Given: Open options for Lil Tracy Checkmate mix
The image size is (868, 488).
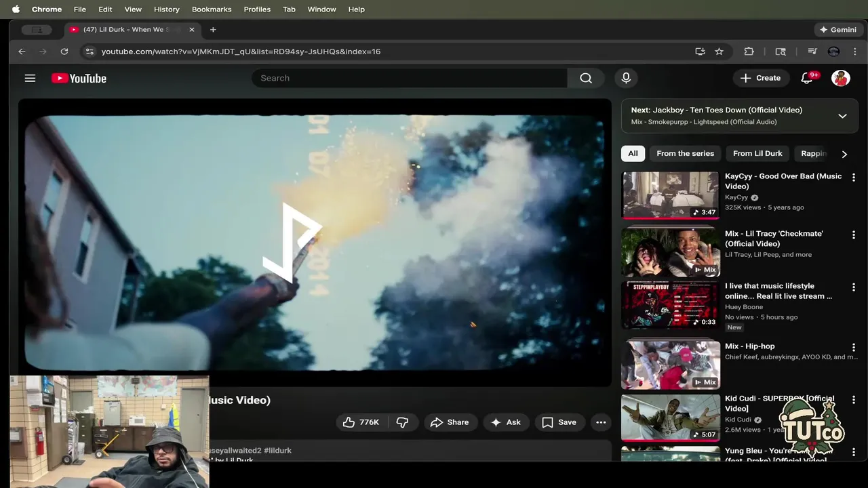Looking at the screenshot, I should 854,235.
